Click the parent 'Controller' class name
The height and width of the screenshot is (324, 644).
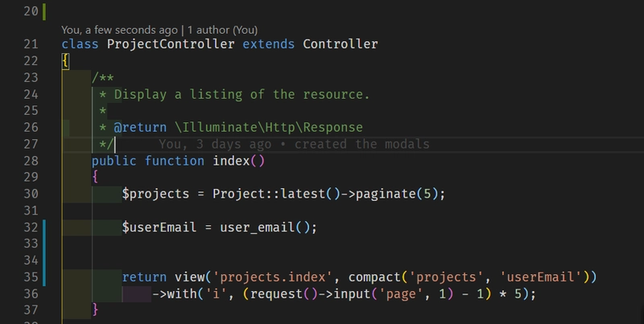340,43
